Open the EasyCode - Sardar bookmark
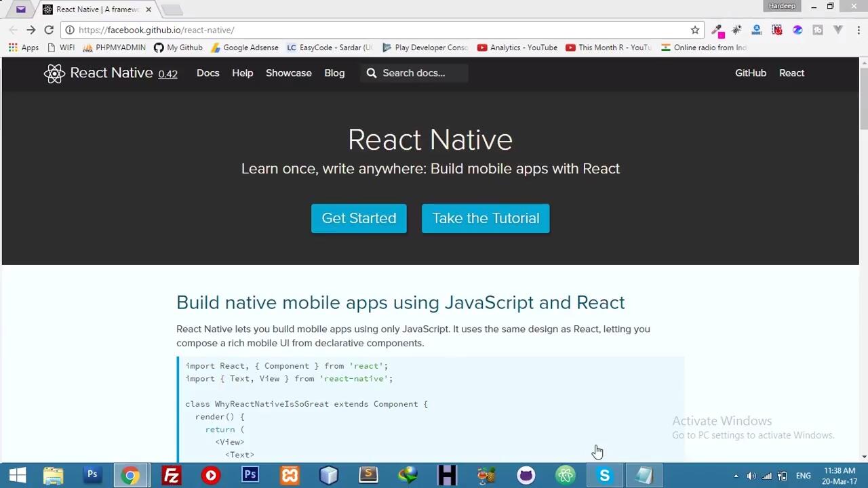Viewport: 868px width, 488px height. coord(330,47)
